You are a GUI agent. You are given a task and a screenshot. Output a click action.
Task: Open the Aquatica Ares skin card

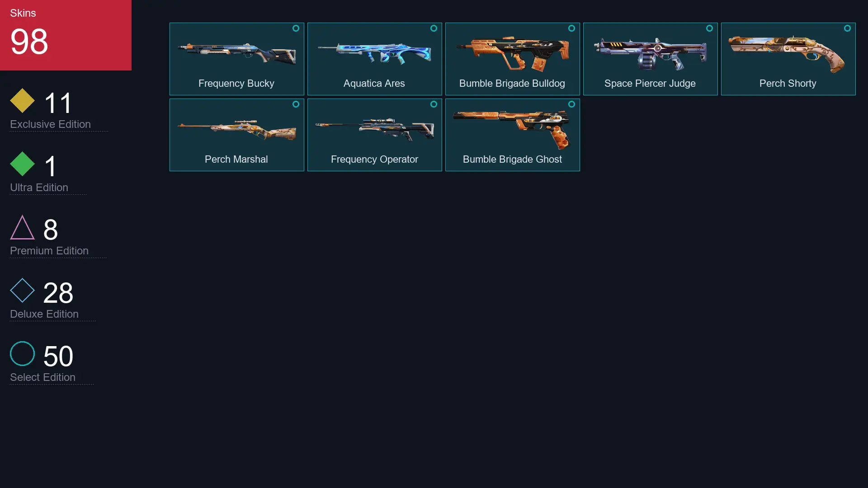click(375, 59)
